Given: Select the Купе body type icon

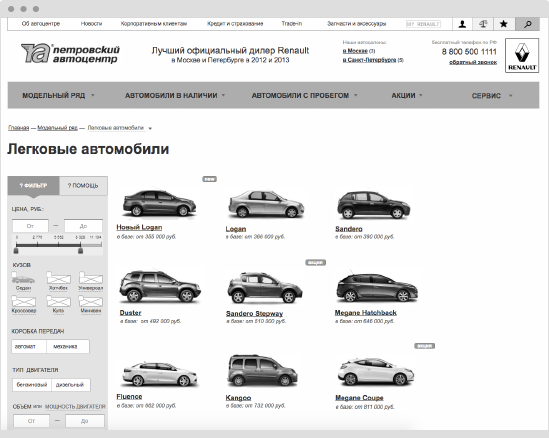Looking at the screenshot, I should 58,301.
